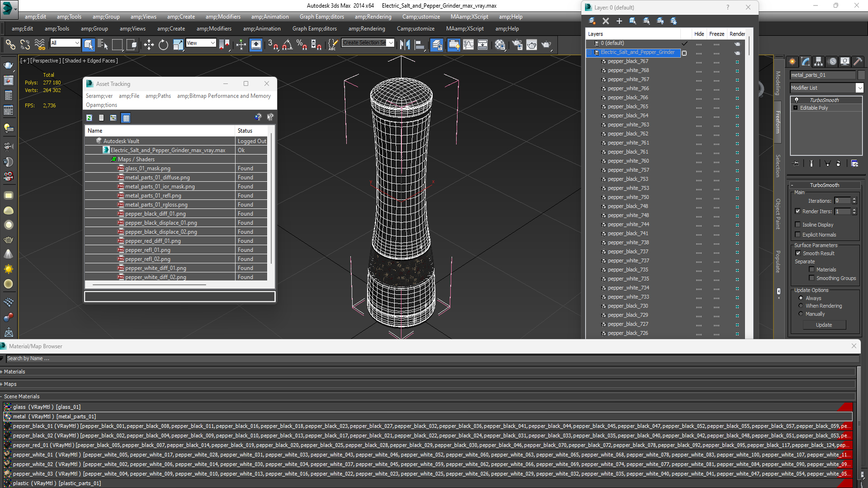
Task: Open the Utilities hammer tab
Action: [x=858, y=61]
